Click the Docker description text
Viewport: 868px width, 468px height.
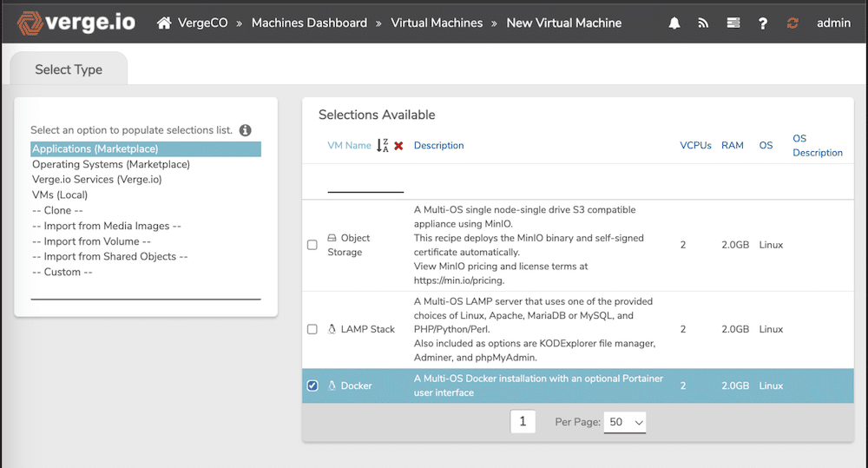(539, 386)
